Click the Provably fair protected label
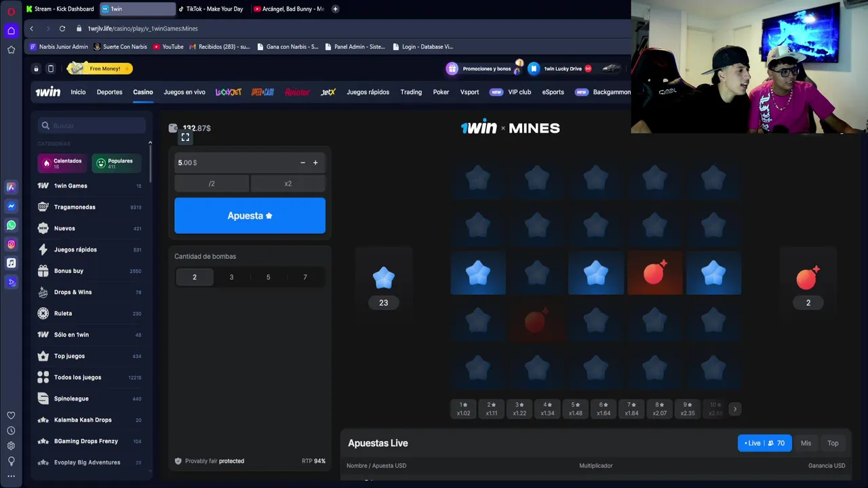Image resolution: width=868 pixels, height=488 pixels. 210,461
